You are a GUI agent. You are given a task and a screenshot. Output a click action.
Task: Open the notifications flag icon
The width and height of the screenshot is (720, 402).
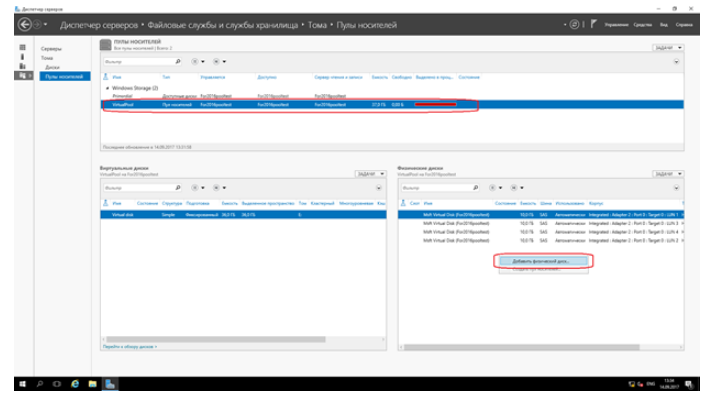tap(597, 23)
